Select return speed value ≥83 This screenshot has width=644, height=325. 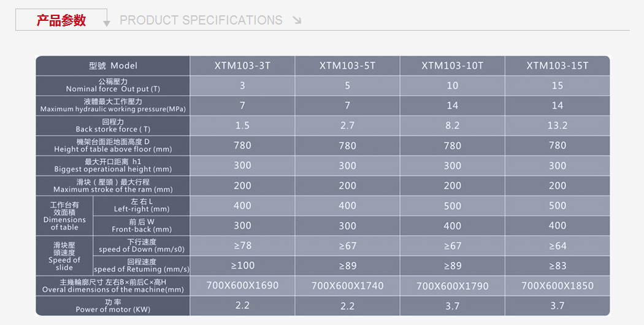point(558,266)
